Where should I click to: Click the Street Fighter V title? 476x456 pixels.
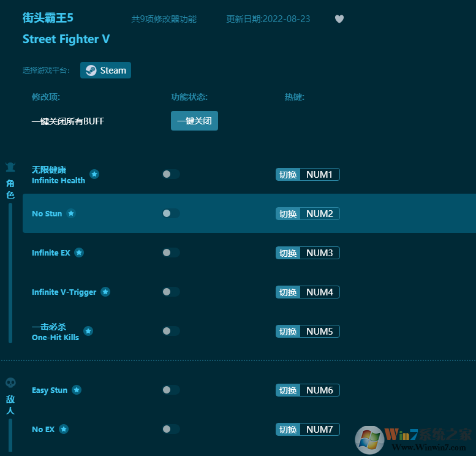pos(66,39)
